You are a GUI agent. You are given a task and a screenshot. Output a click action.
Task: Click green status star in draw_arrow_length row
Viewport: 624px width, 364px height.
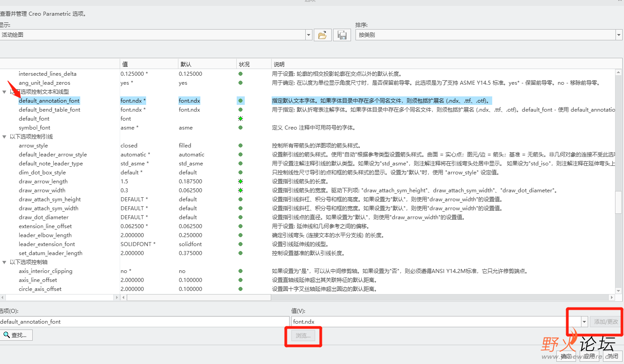[241, 181]
